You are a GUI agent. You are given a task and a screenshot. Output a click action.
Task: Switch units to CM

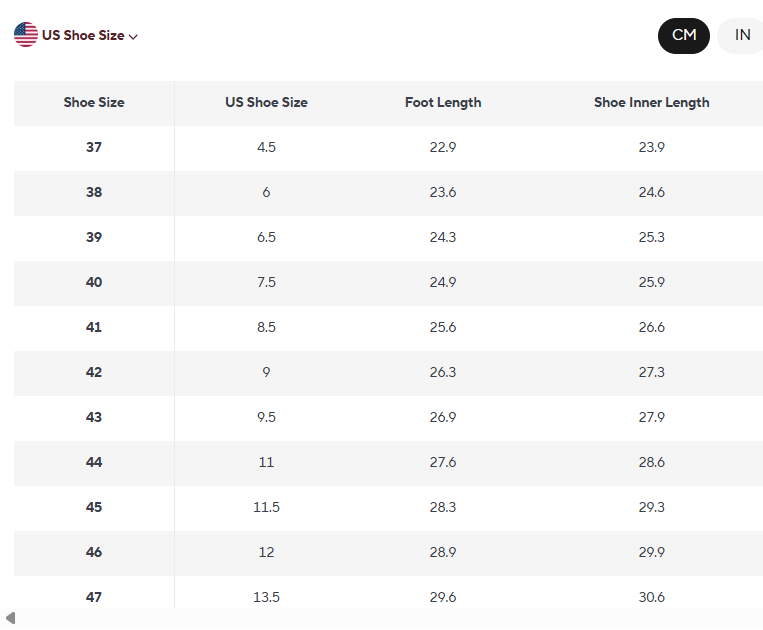point(683,35)
